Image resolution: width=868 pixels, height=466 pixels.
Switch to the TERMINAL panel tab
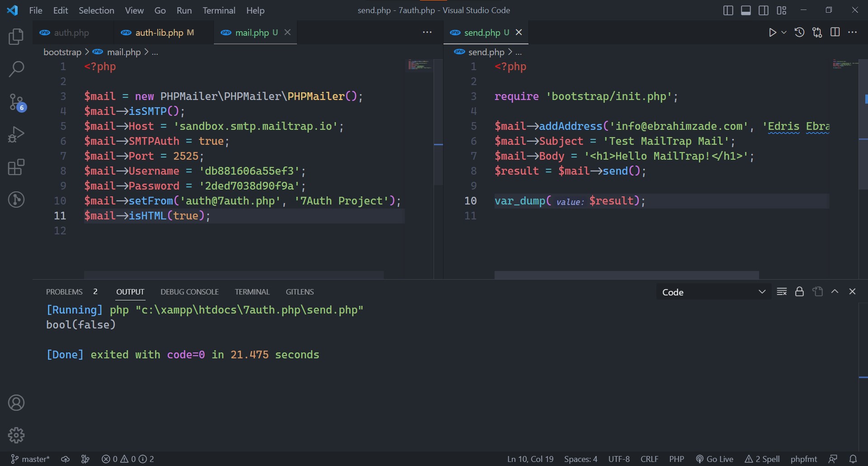point(252,292)
